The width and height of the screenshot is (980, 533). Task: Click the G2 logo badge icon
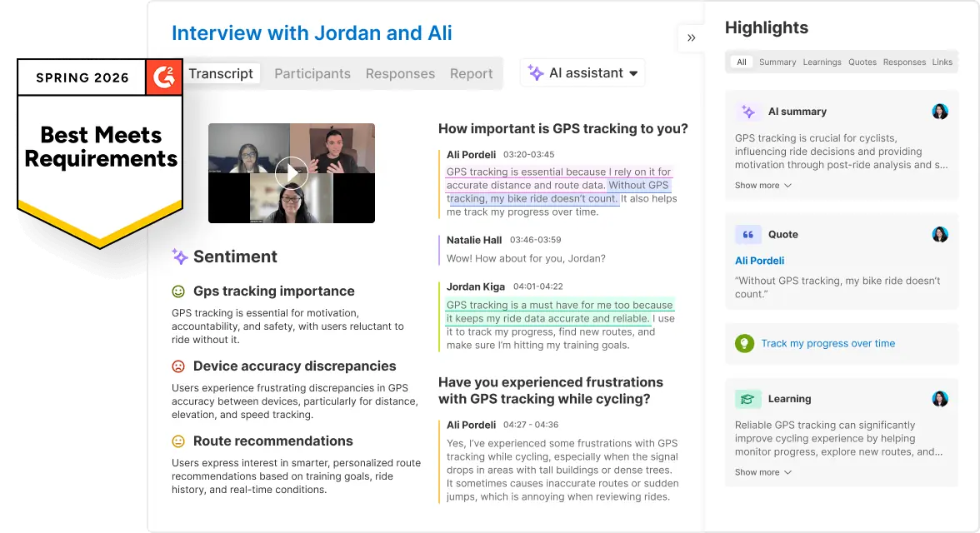164,77
